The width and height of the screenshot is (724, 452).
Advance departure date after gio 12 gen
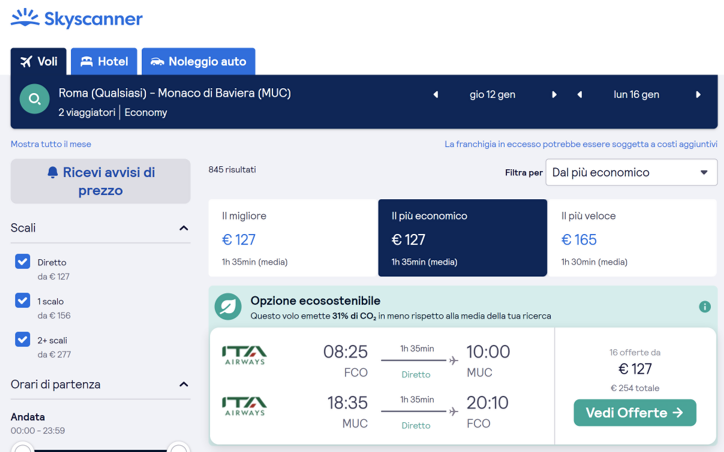click(554, 95)
